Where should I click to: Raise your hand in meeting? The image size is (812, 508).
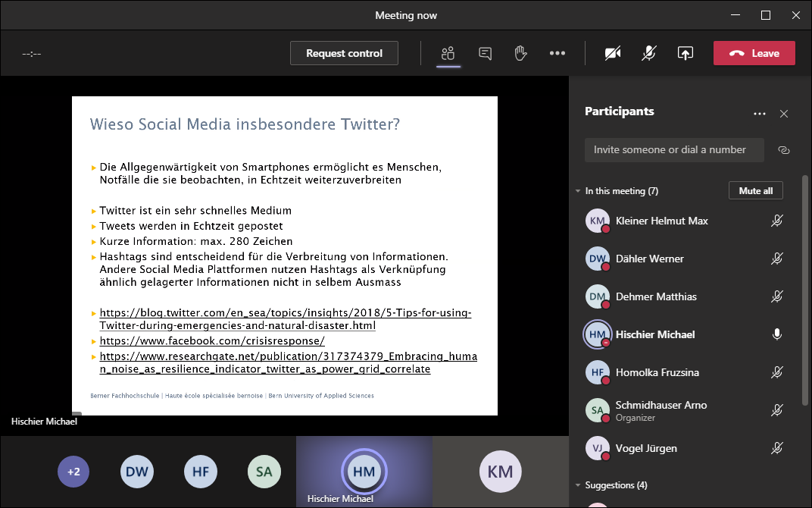click(521, 53)
